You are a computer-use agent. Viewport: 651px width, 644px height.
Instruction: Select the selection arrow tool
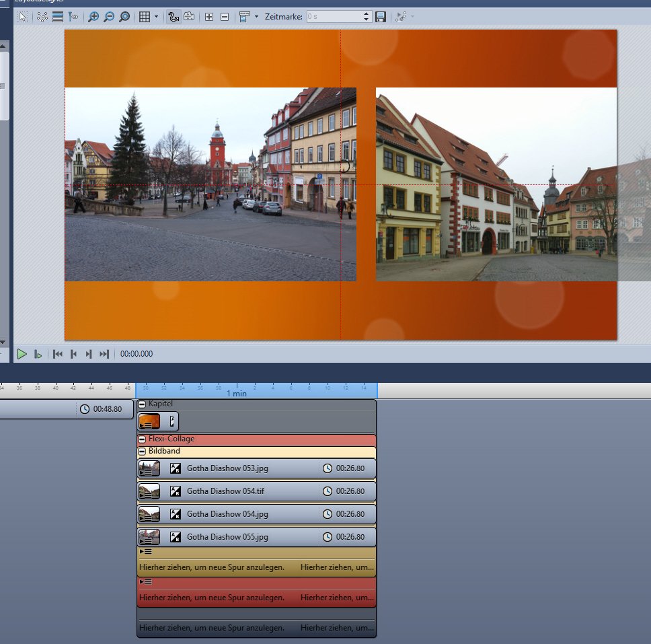click(x=23, y=17)
